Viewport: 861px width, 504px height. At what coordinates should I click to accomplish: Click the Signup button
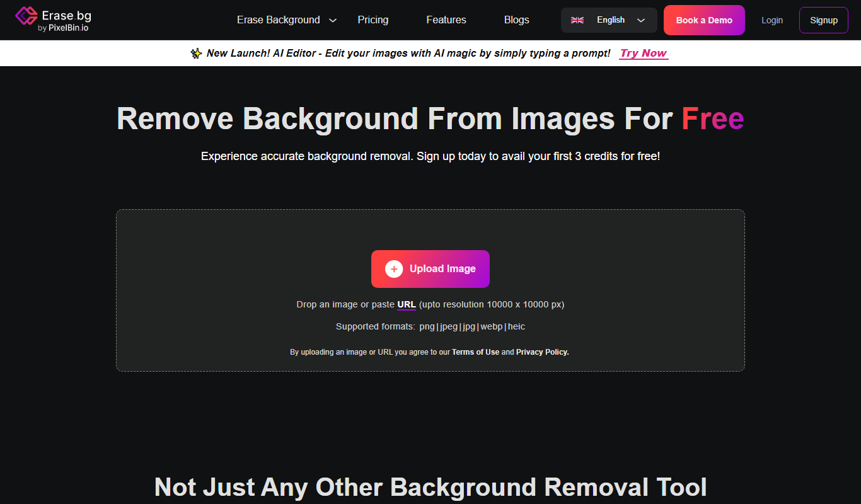coord(824,20)
